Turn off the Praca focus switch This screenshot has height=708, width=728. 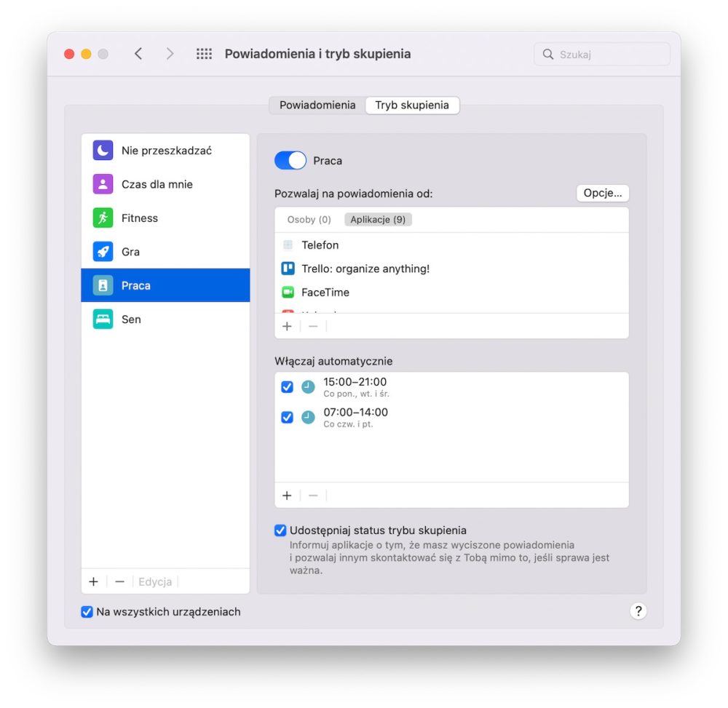point(290,161)
